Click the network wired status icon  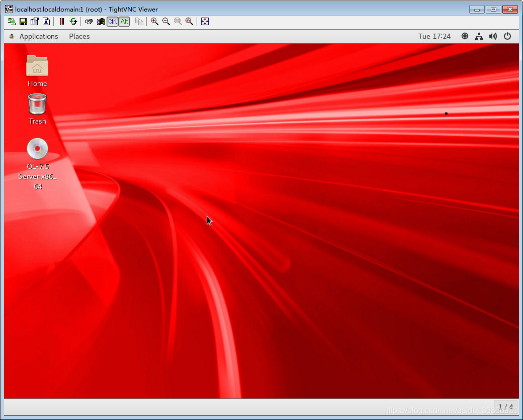tap(479, 36)
